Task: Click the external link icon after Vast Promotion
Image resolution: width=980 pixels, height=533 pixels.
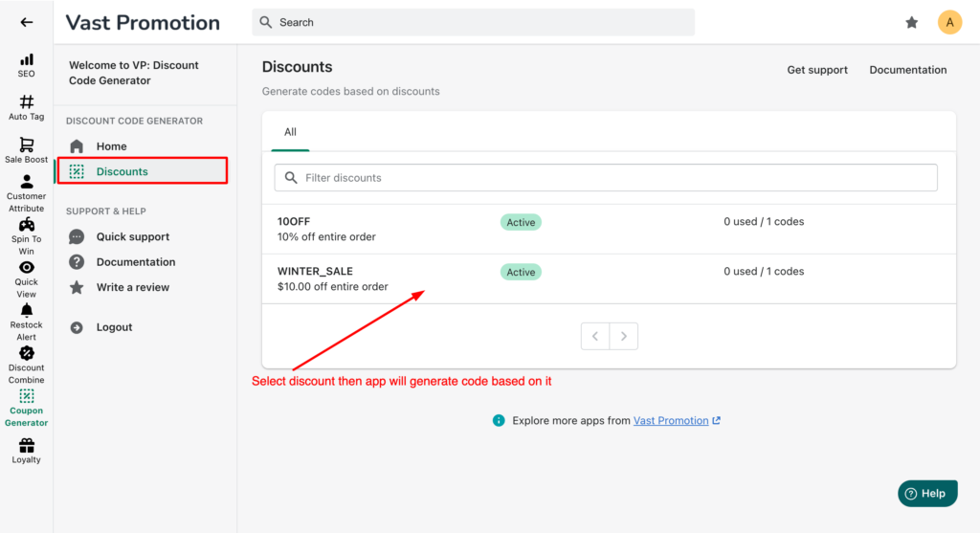Action: [x=716, y=420]
